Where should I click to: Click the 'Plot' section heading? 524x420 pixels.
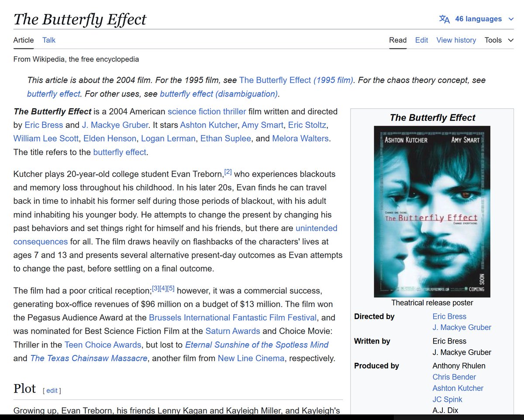24,389
